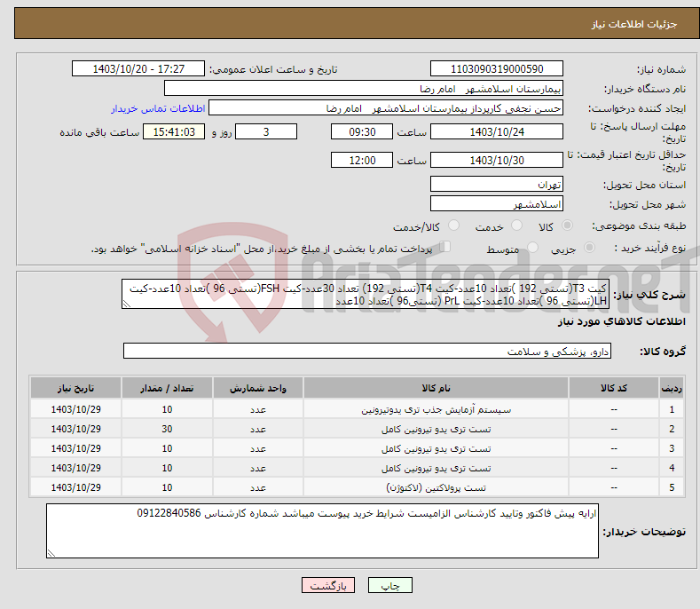Click date 1403/10/29 in row 5
700x609 pixels.
(76, 487)
